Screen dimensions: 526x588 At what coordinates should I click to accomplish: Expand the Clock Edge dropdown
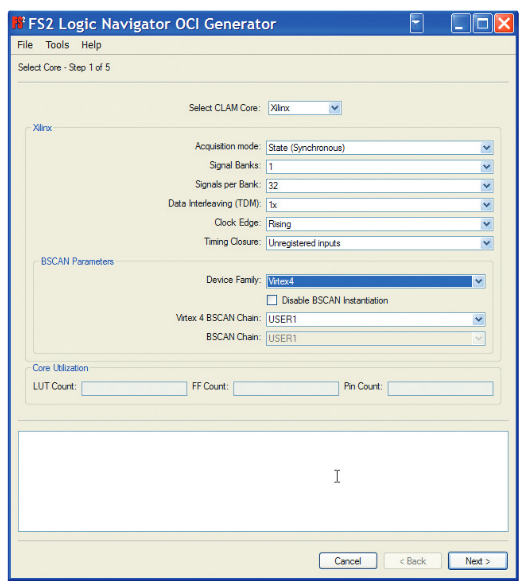[x=486, y=224]
